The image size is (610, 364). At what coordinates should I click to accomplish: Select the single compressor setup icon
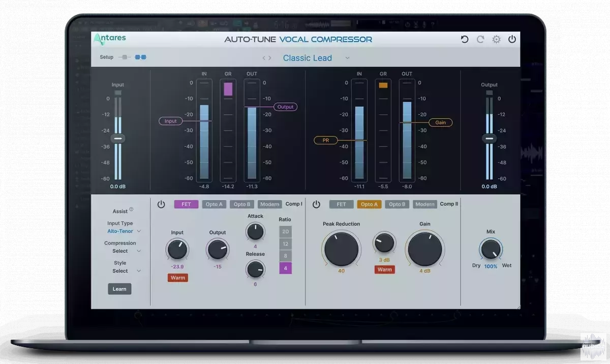click(x=125, y=57)
